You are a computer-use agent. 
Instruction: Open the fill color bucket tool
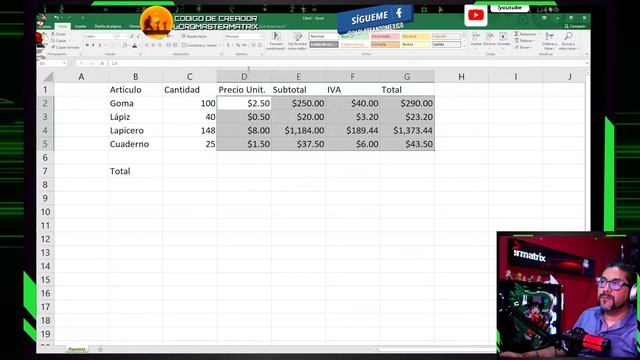(125, 45)
